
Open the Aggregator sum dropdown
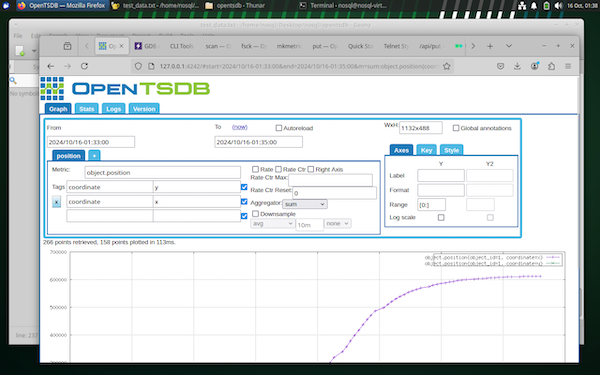pos(305,204)
